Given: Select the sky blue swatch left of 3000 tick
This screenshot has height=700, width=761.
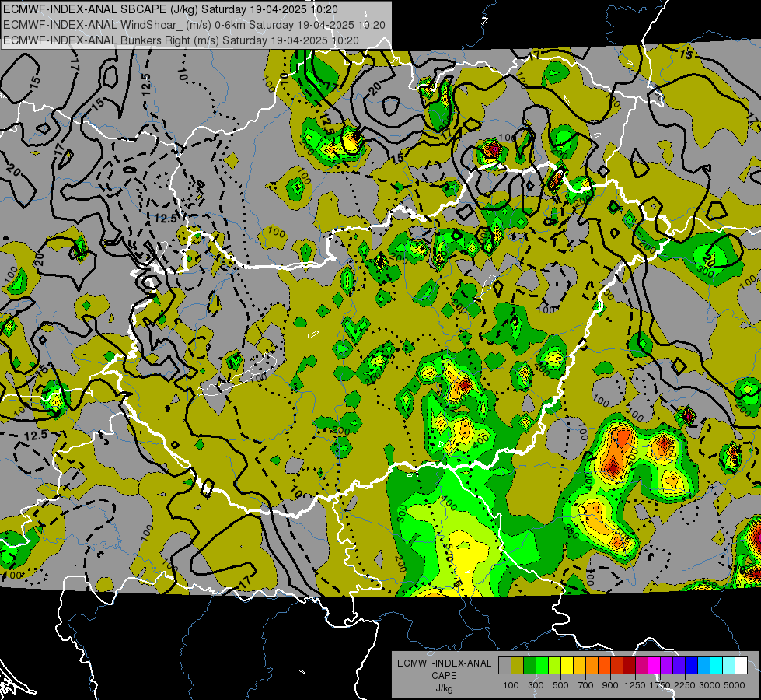Looking at the screenshot, I should coord(703,666).
